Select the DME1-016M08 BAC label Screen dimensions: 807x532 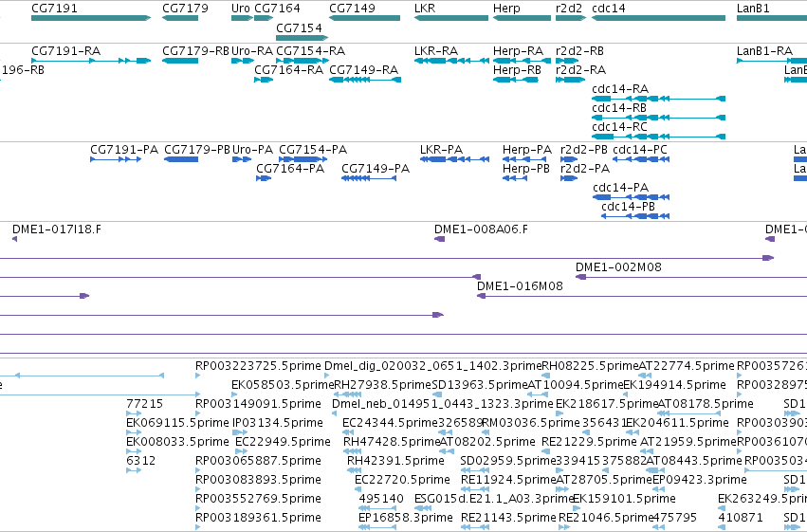click(520, 286)
